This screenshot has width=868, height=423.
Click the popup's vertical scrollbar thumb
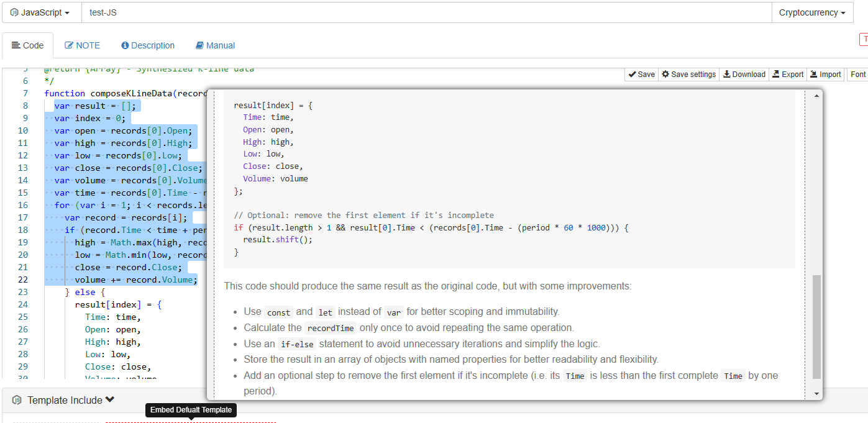(x=816, y=326)
